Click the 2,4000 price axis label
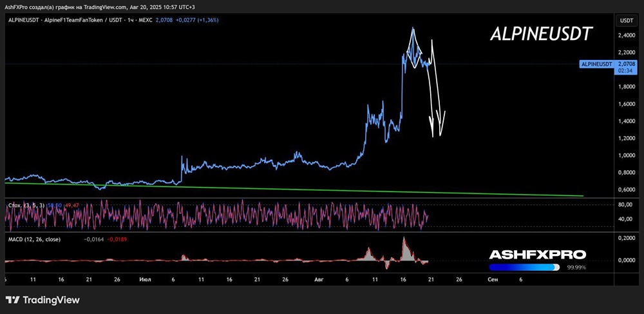 [627, 35]
